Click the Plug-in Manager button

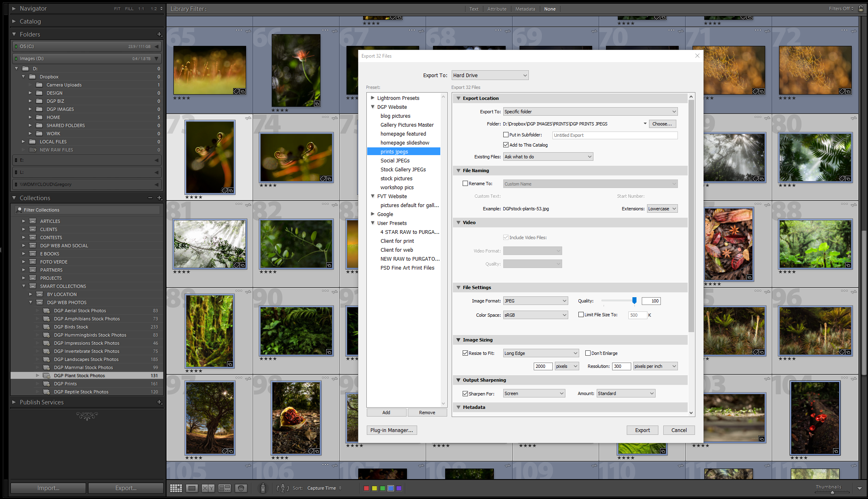392,430
